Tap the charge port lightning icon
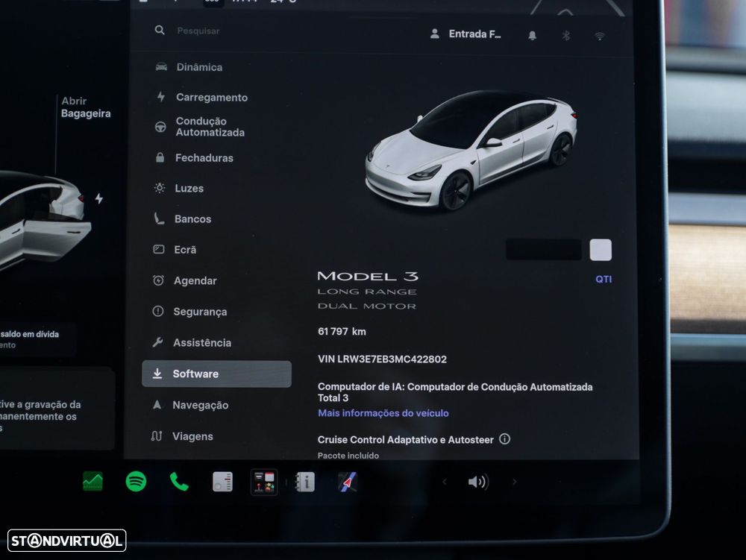The height and width of the screenshot is (560, 746). tap(99, 198)
